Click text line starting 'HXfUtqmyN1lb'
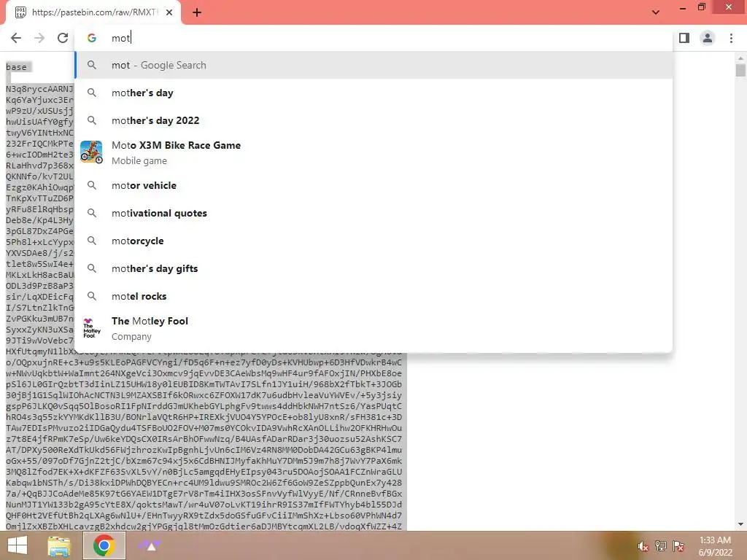Image resolution: width=747 pixels, height=560 pixels. tap(204, 351)
